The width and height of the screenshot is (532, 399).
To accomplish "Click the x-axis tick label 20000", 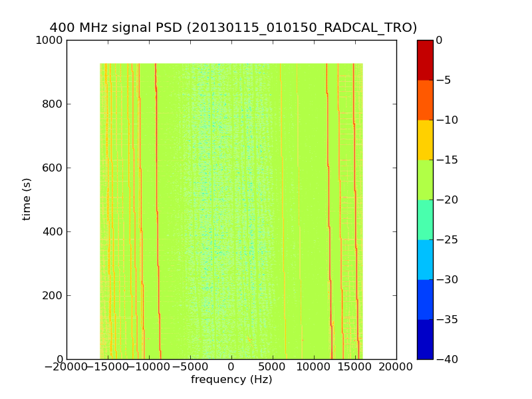I will coord(396,367).
